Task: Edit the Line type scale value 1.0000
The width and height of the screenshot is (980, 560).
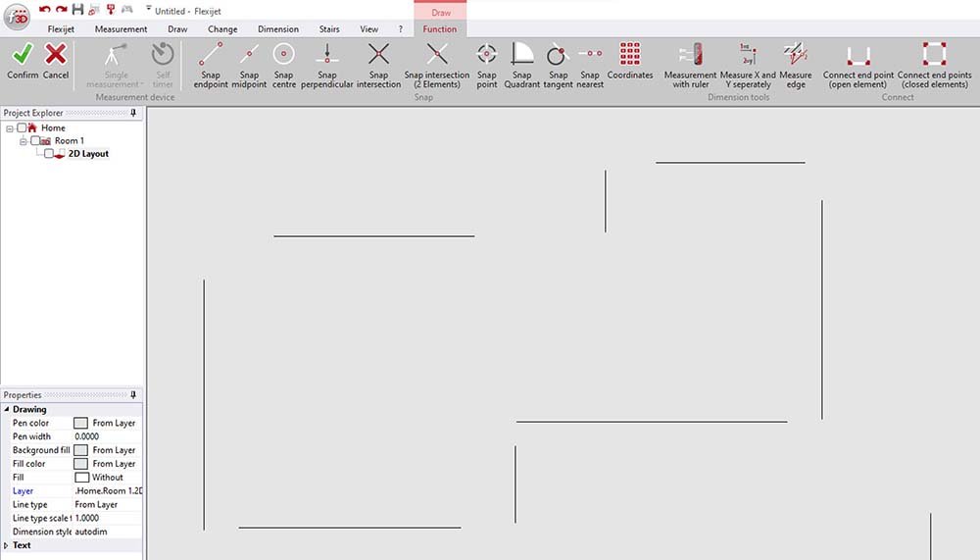Action: point(108,518)
